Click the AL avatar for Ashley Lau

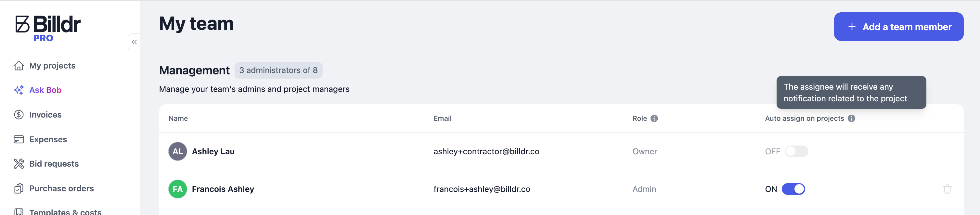178,151
